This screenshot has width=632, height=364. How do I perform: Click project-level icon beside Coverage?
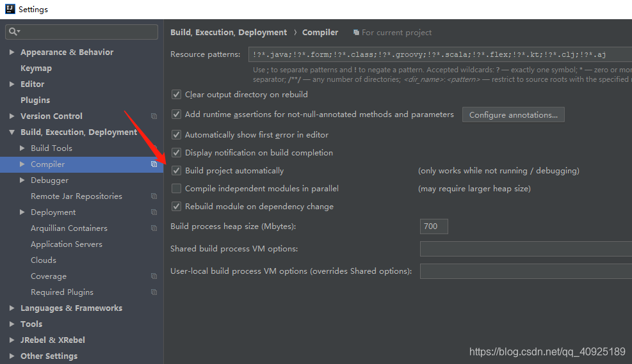pos(154,276)
